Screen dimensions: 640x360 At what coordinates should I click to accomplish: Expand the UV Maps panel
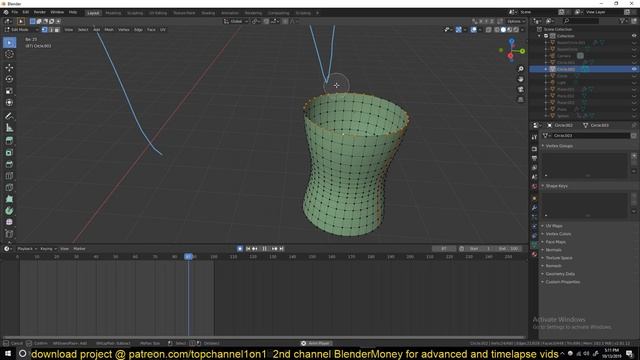pyautogui.click(x=554, y=226)
